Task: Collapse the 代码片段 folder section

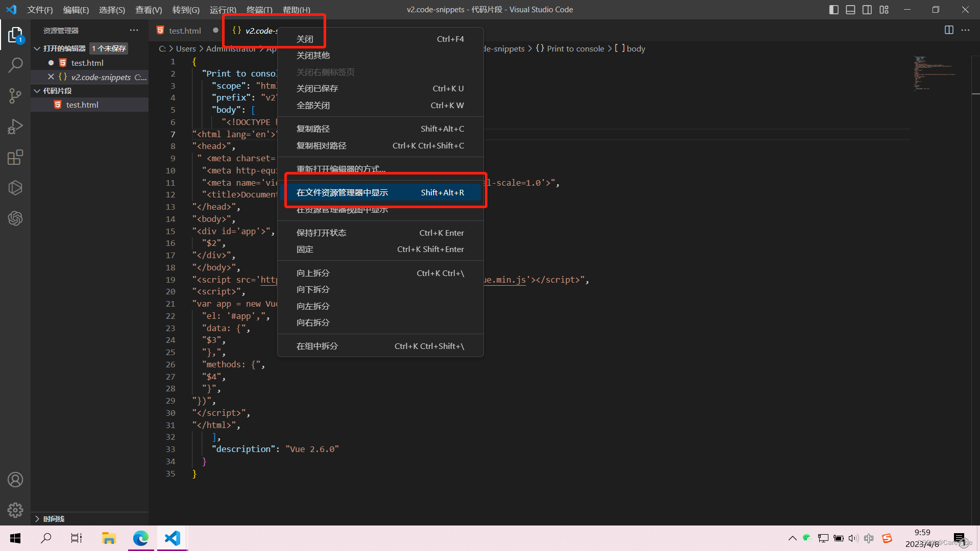Action: [37, 91]
